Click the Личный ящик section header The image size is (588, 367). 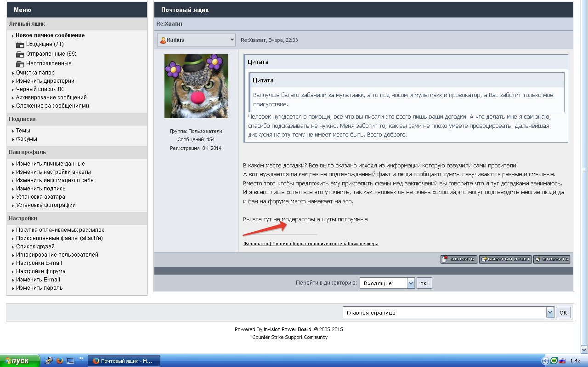click(x=77, y=24)
